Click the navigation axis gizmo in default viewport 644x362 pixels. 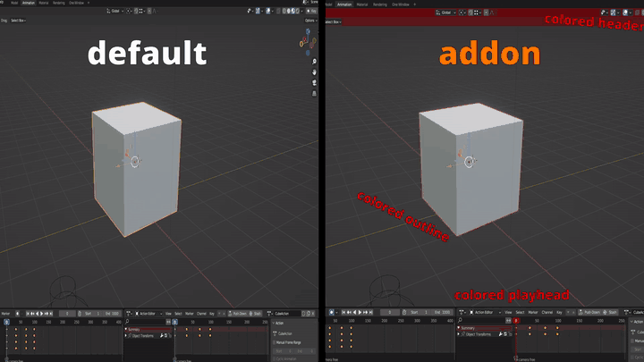click(x=306, y=40)
